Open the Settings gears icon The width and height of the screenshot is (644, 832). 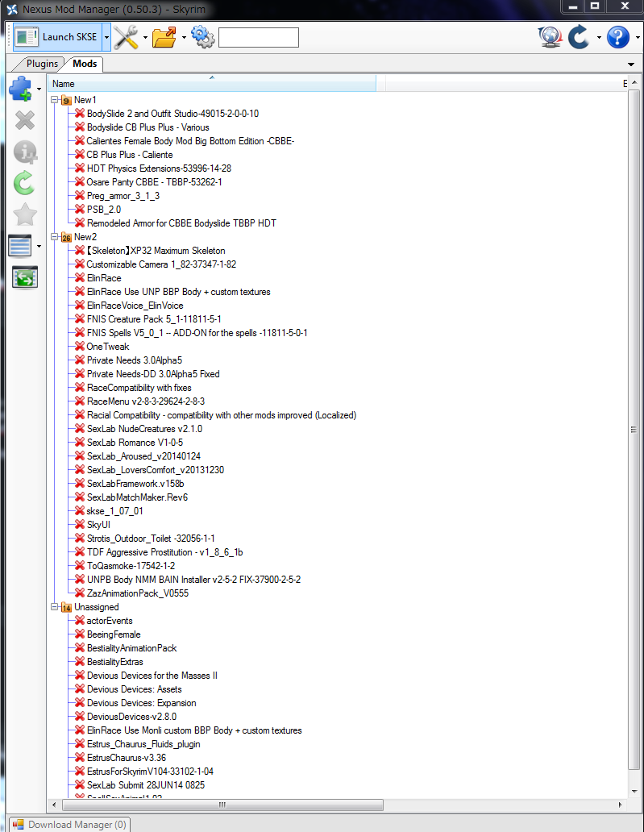202,37
